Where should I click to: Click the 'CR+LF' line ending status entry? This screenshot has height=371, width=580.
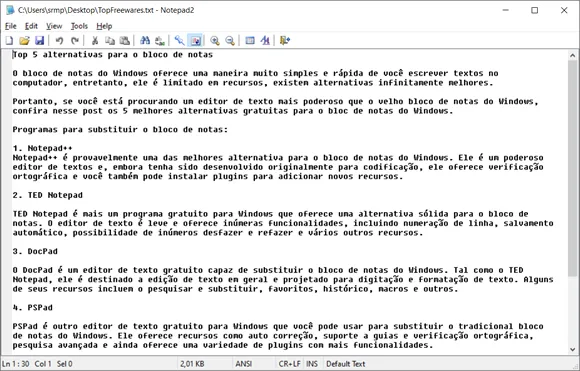(289, 364)
